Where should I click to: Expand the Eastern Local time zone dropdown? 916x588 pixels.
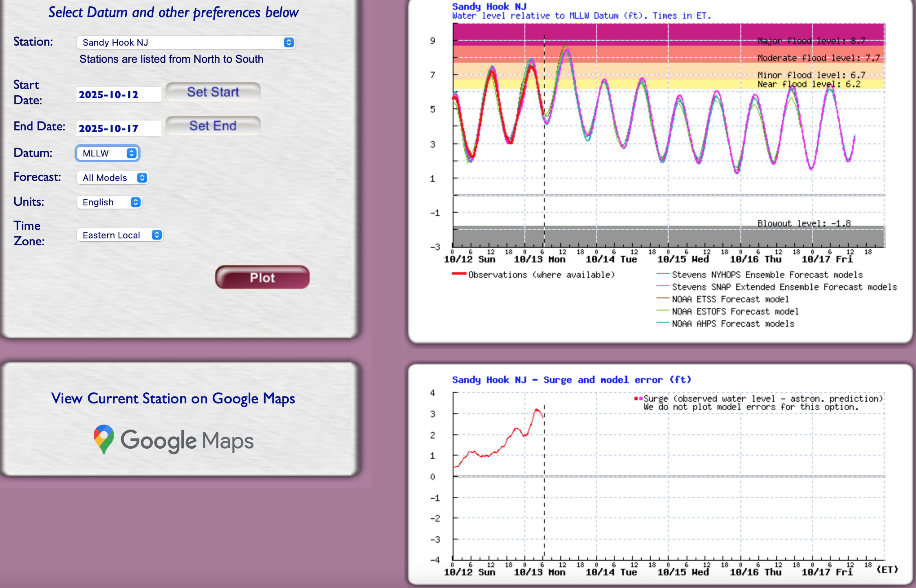tap(120, 235)
